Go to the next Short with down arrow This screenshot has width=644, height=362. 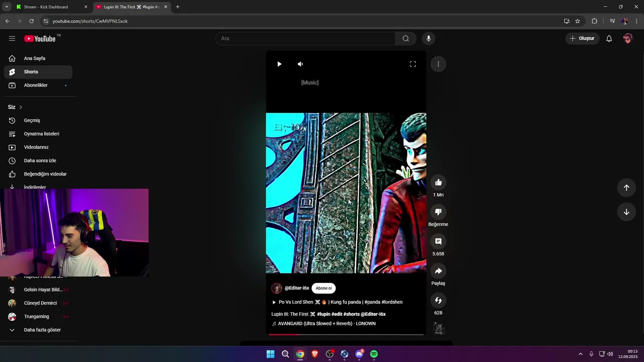626,212
